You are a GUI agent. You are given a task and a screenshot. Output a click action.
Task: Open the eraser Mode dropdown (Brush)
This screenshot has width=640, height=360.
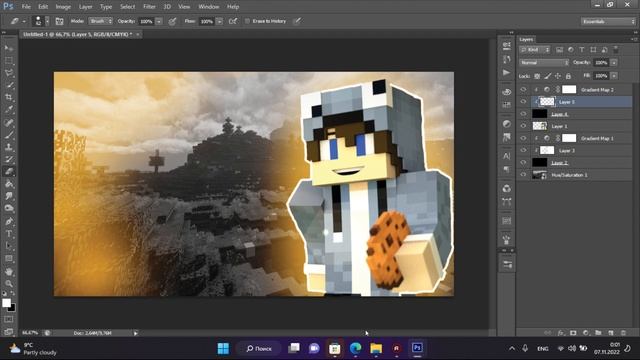(x=100, y=21)
